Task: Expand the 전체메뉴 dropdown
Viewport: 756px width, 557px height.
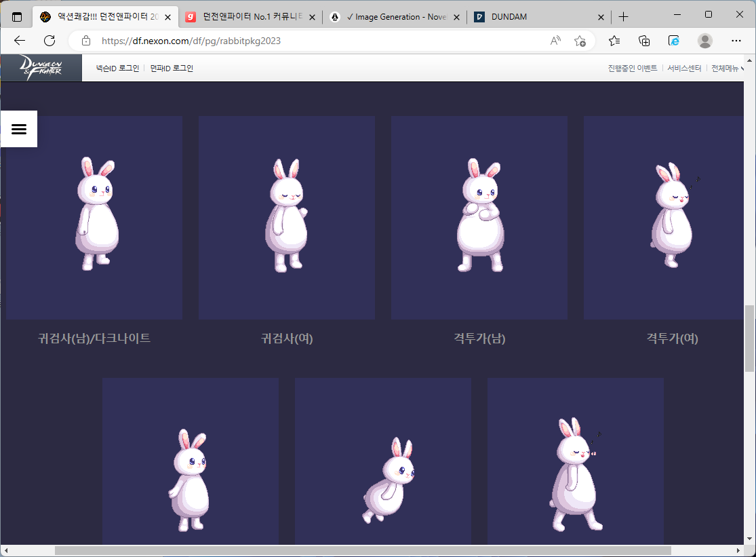Action: click(x=727, y=69)
